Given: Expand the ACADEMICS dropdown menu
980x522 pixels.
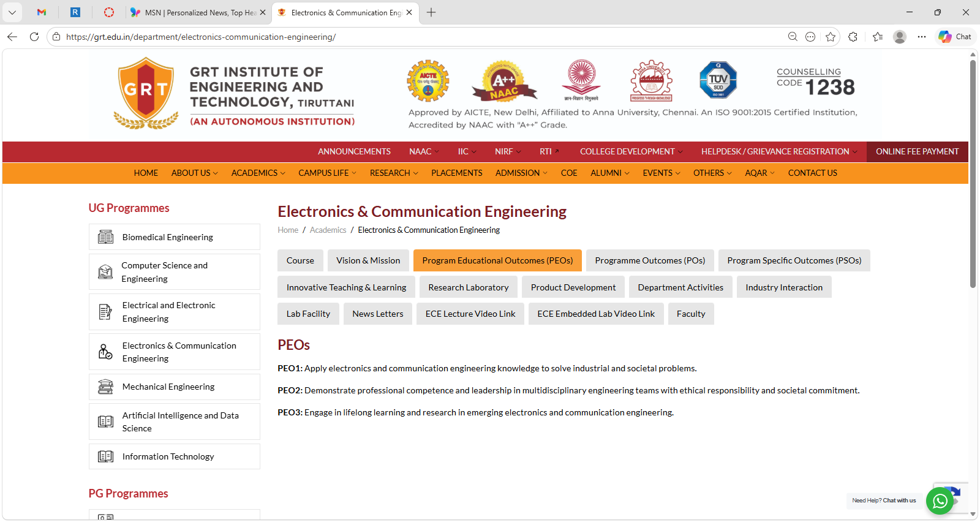Looking at the screenshot, I should tap(258, 173).
